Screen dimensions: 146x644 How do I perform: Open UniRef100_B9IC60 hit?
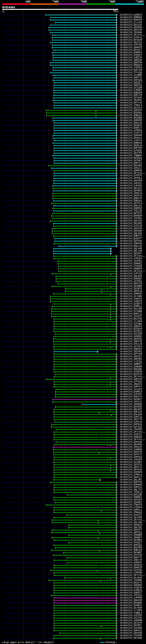(x=131, y=25)
